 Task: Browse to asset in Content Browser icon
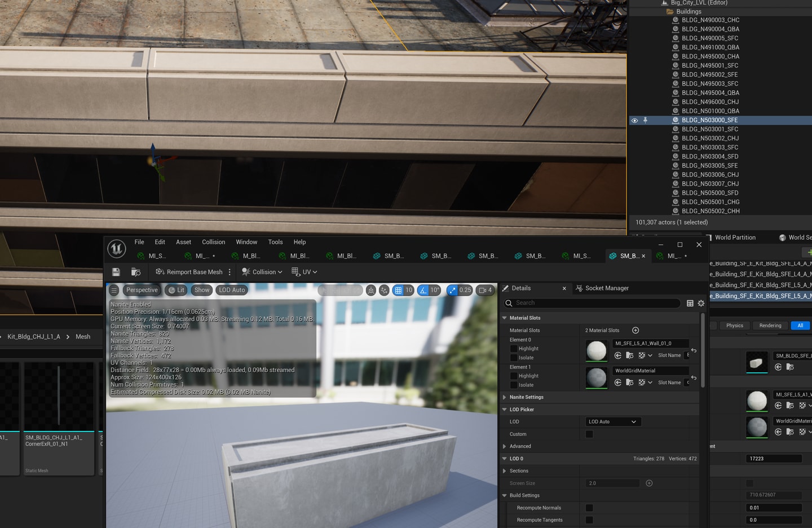(x=136, y=272)
